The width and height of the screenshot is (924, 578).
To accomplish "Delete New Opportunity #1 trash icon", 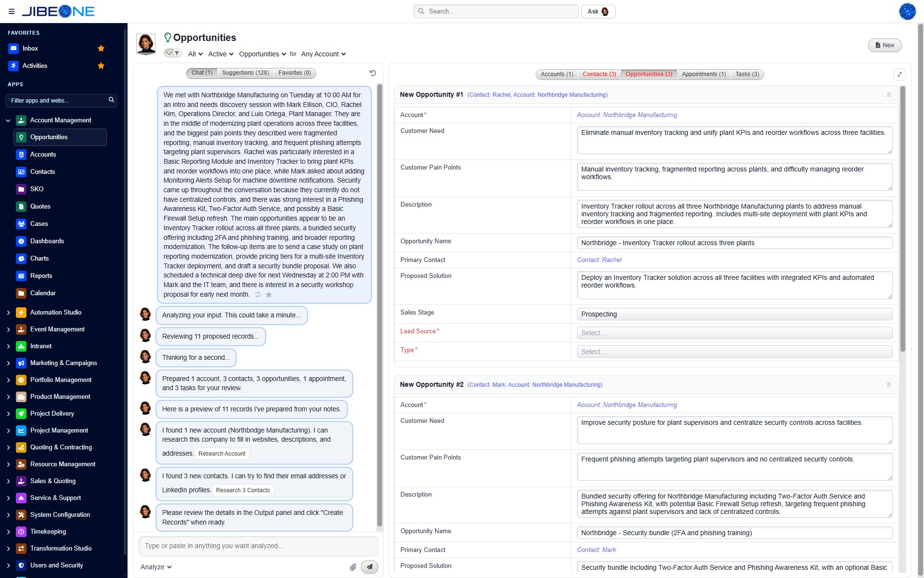I will tap(889, 95).
